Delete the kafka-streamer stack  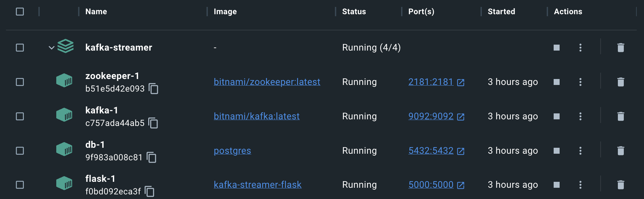621,48
